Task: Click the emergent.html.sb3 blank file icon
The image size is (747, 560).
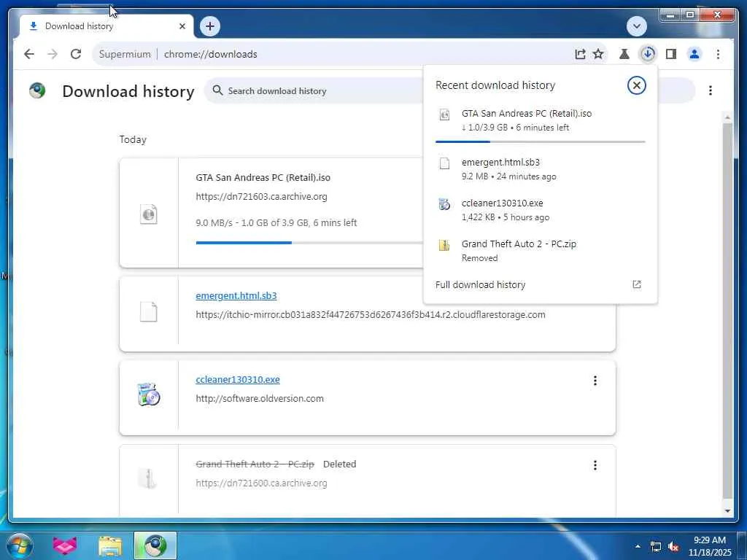Action: point(149,312)
